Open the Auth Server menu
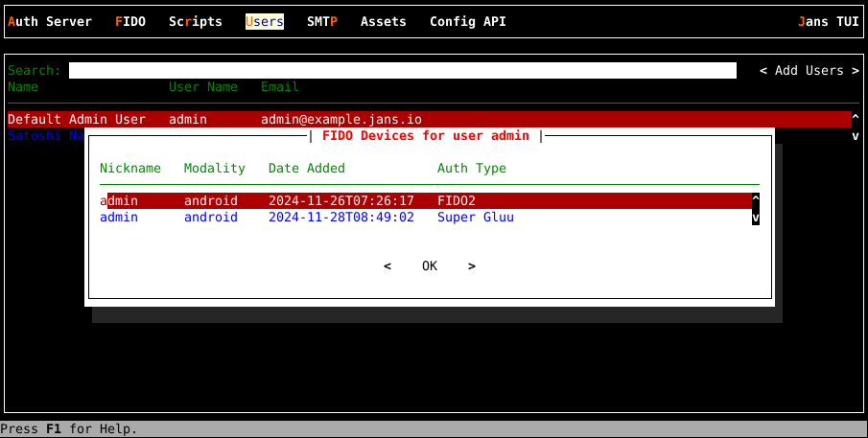This screenshot has width=868, height=438. pyautogui.click(x=50, y=21)
